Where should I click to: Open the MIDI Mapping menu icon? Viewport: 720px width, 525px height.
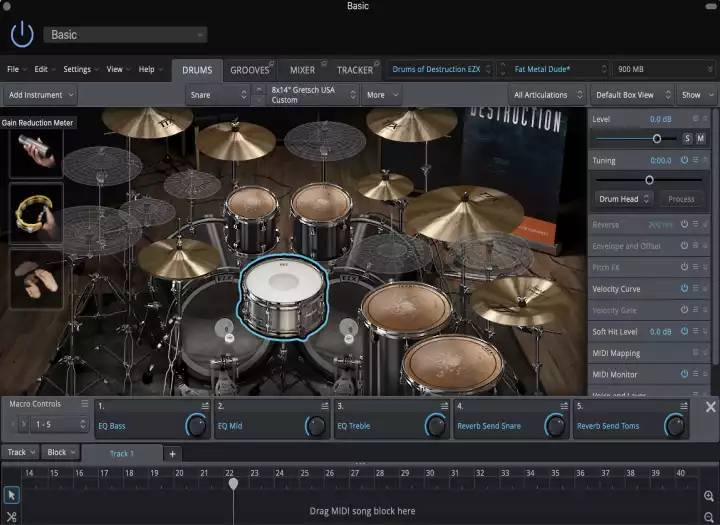pyautogui.click(x=696, y=352)
